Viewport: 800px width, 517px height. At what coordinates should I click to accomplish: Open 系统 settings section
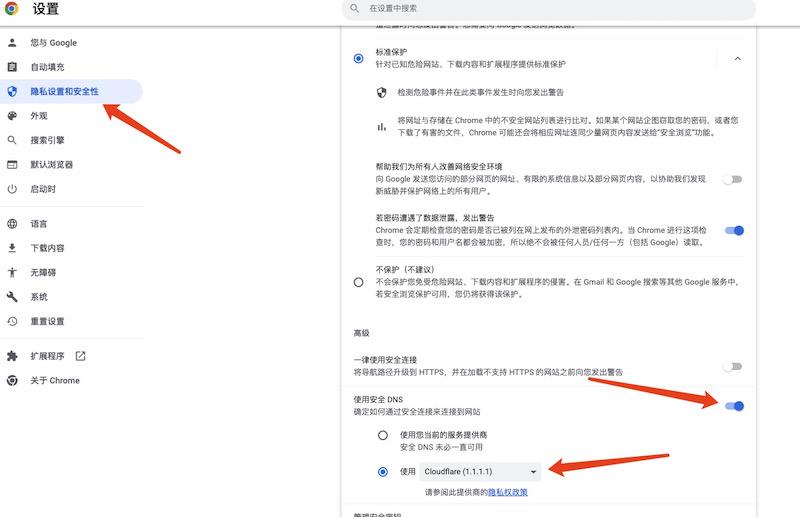pos(71,297)
